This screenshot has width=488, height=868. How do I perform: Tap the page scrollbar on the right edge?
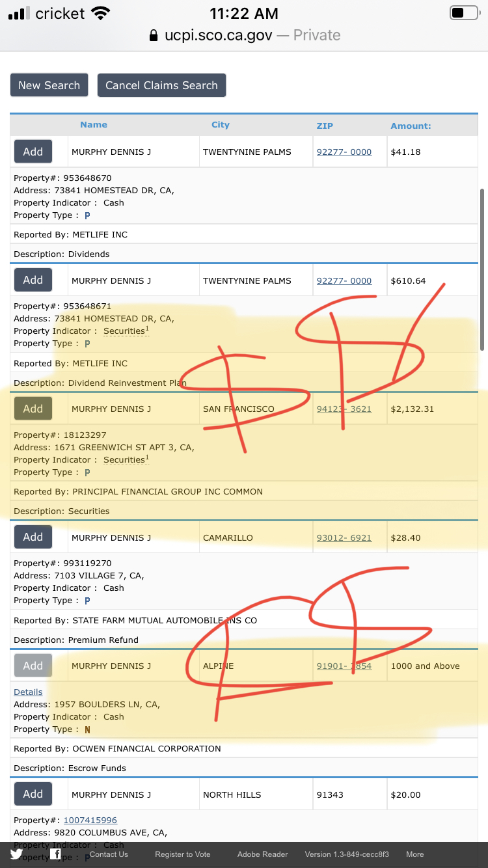click(481, 270)
